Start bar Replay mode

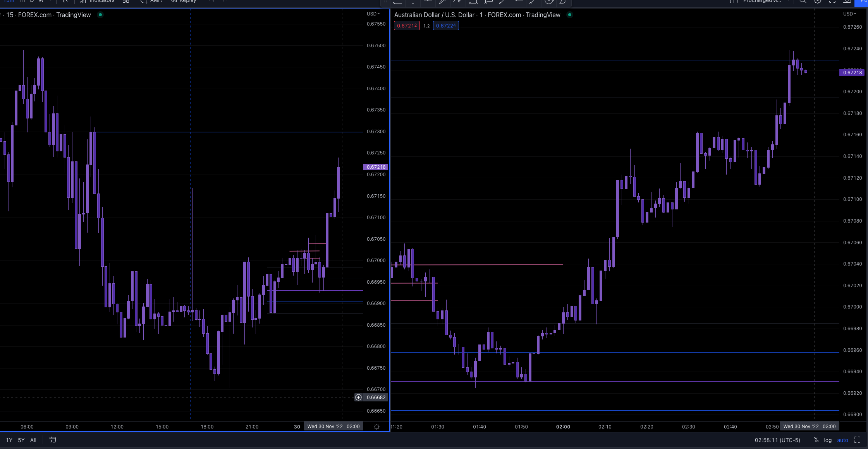tap(183, 2)
